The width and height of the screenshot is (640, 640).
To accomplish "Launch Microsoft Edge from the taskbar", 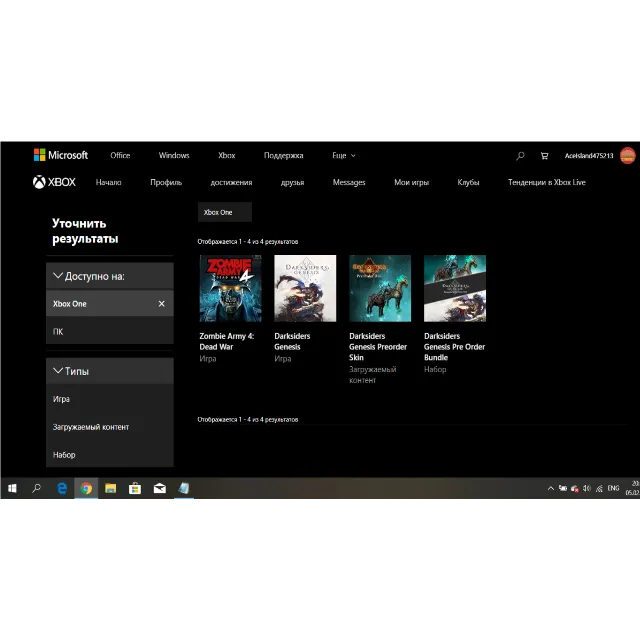I will pos(62,488).
